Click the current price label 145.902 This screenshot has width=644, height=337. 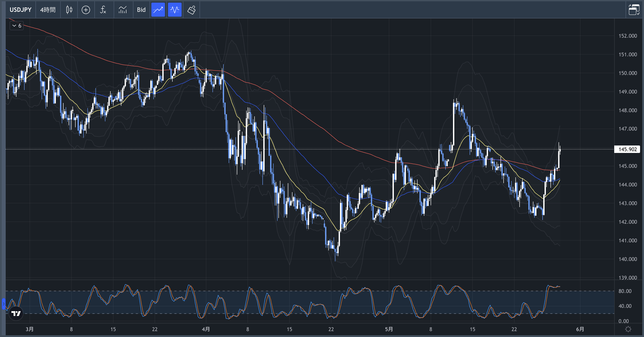627,149
